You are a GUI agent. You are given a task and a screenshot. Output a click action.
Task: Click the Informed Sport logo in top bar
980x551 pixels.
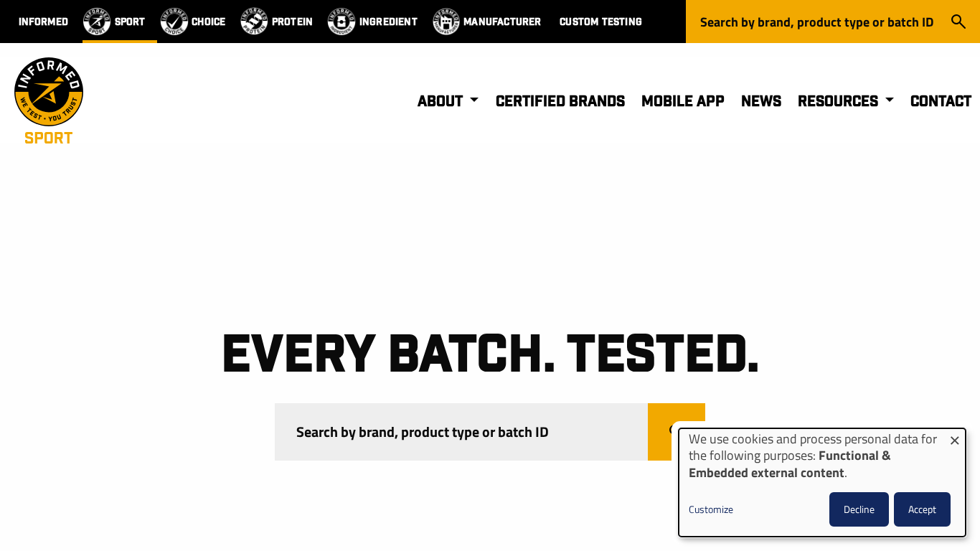(x=97, y=22)
